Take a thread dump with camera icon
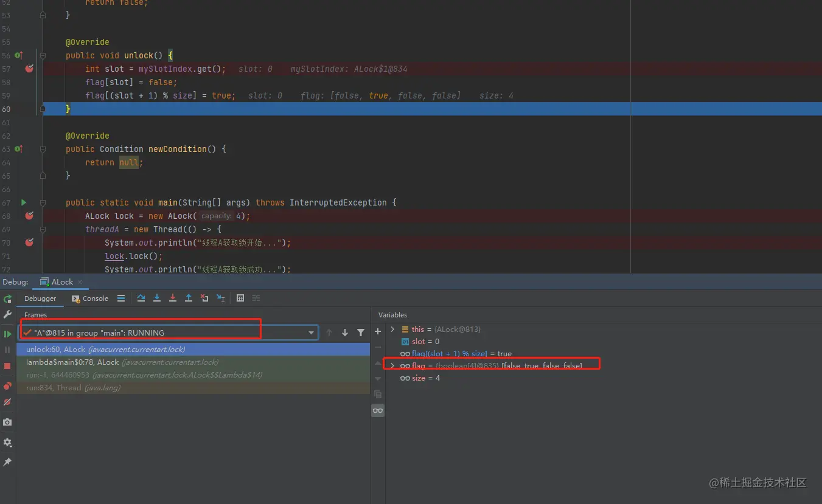 point(7,422)
